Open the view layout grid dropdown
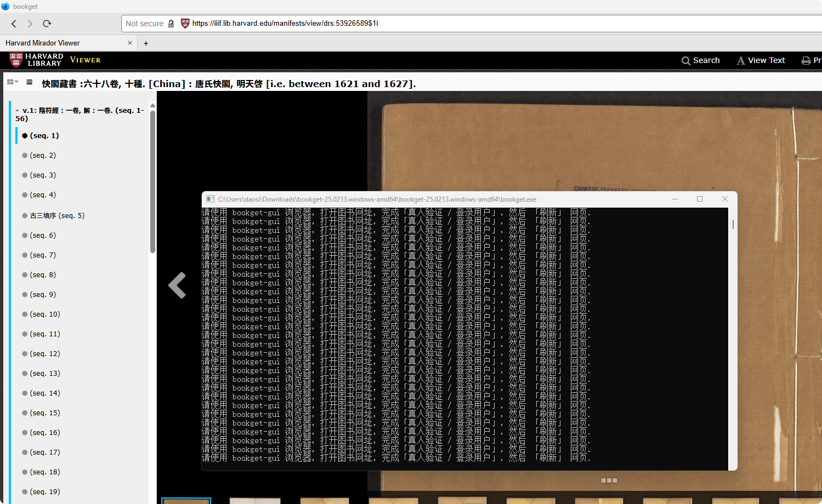Image resolution: width=822 pixels, height=504 pixels. (12, 82)
